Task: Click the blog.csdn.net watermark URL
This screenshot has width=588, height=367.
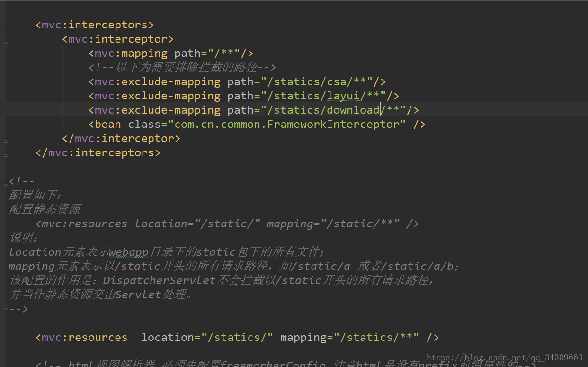Action: (504, 358)
